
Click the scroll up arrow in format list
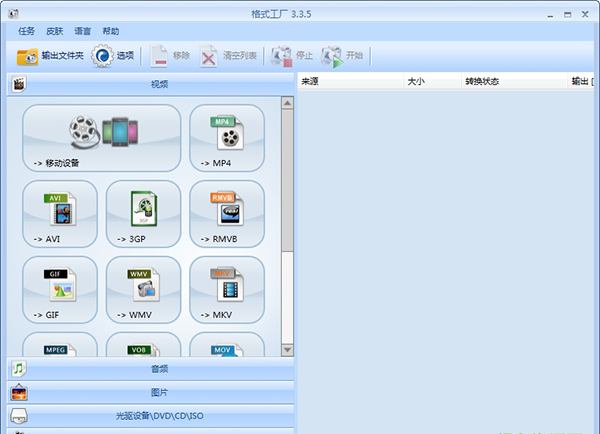(x=287, y=103)
